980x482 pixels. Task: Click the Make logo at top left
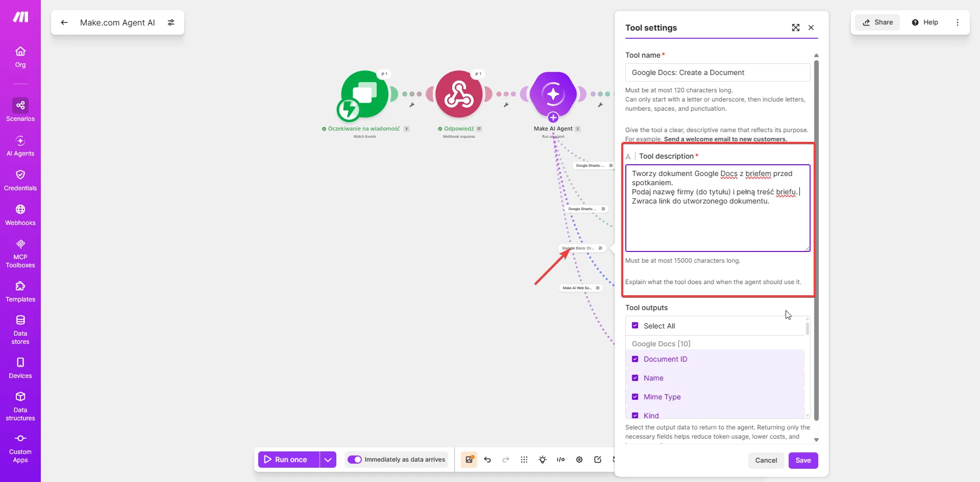(x=20, y=17)
